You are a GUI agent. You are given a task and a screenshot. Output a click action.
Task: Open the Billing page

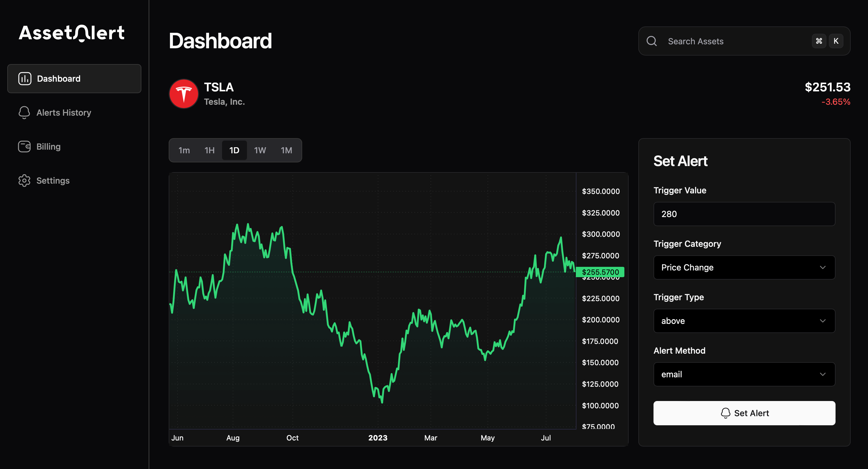coord(49,147)
